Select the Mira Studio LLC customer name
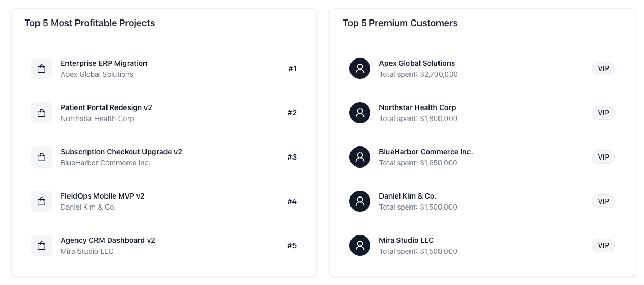The image size is (644, 285). pos(406,240)
